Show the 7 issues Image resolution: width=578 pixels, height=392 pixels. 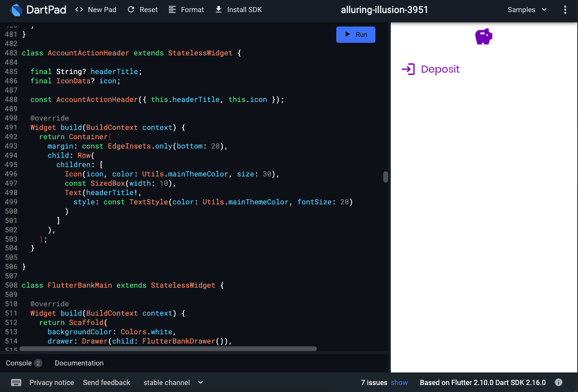[399, 383]
